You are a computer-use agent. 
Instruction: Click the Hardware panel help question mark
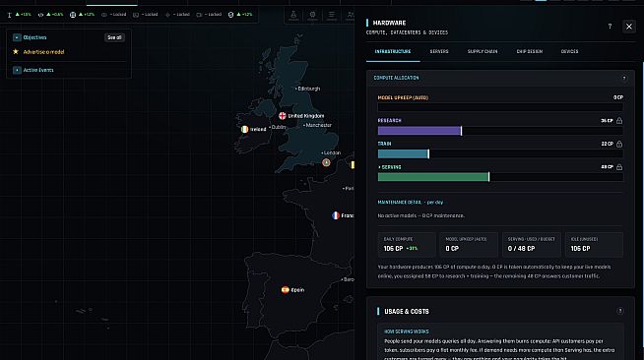610,27
